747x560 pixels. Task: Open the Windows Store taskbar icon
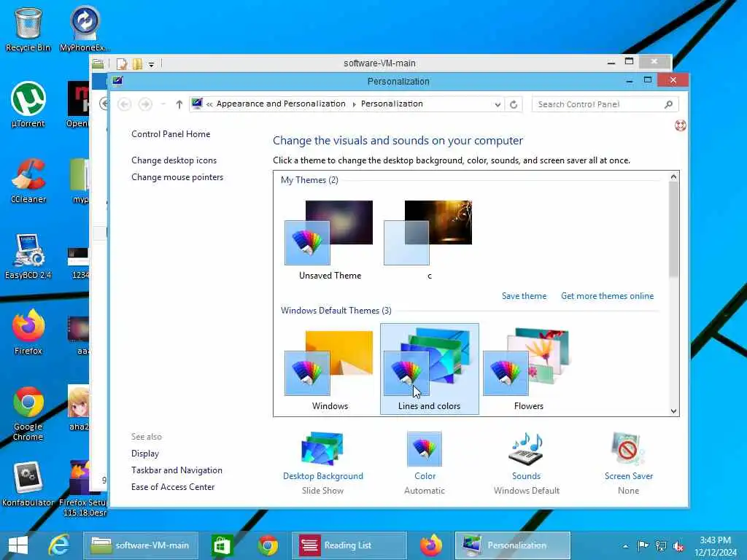pos(222,545)
